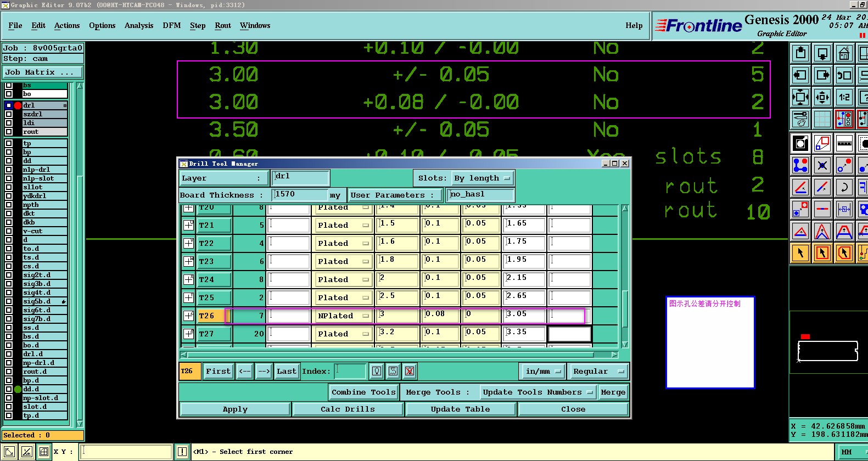Open the Actions menu
This screenshot has height=461, width=868.
tap(67, 26)
